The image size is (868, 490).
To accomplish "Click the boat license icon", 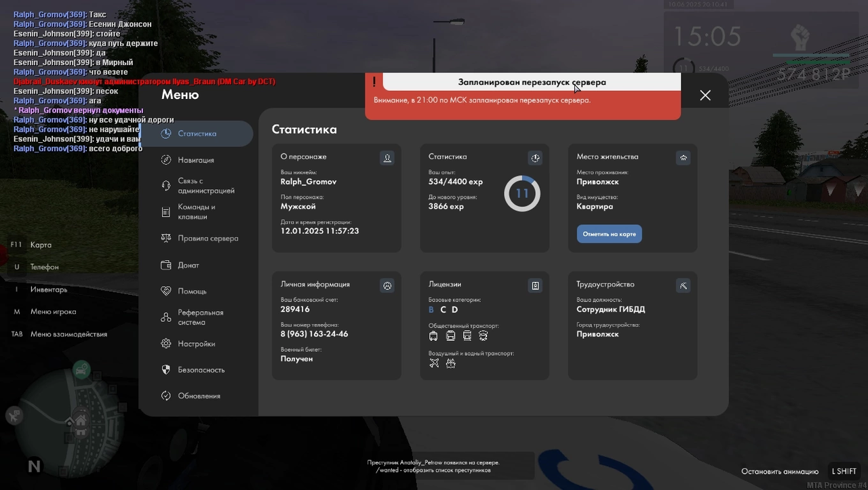I will [x=450, y=363].
